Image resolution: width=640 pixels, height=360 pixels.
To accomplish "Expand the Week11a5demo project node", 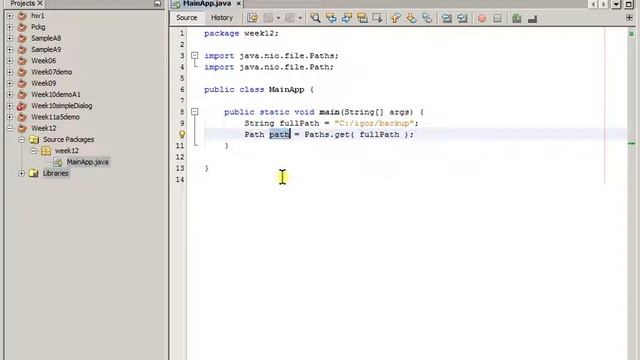I will click(x=10, y=117).
